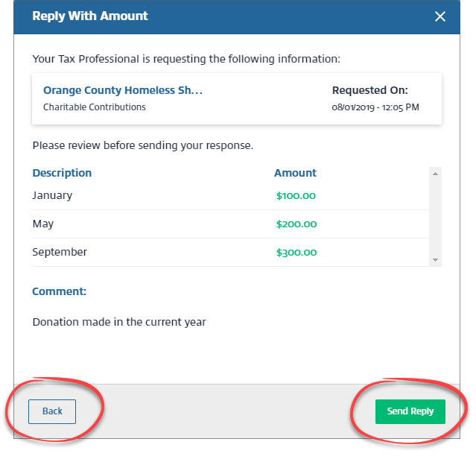This screenshot has width=476, height=468.
Task: Click the Charitable Contributions category text
Action: pos(95,107)
